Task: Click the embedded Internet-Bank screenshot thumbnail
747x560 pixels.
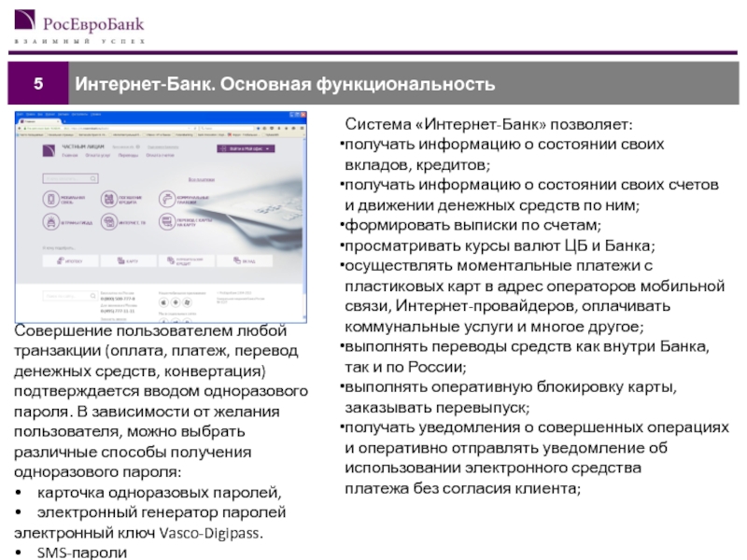Action: pyautogui.click(x=161, y=217)
